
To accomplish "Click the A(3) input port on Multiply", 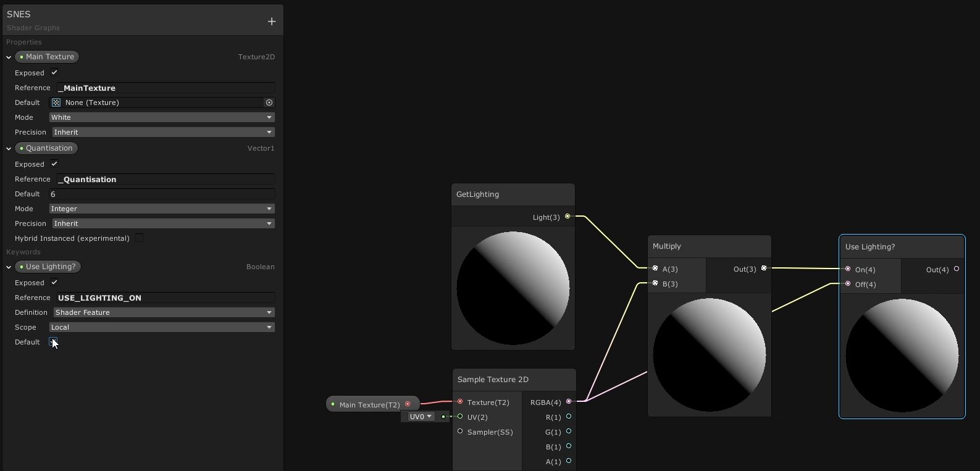I will (x=655, y=269).
